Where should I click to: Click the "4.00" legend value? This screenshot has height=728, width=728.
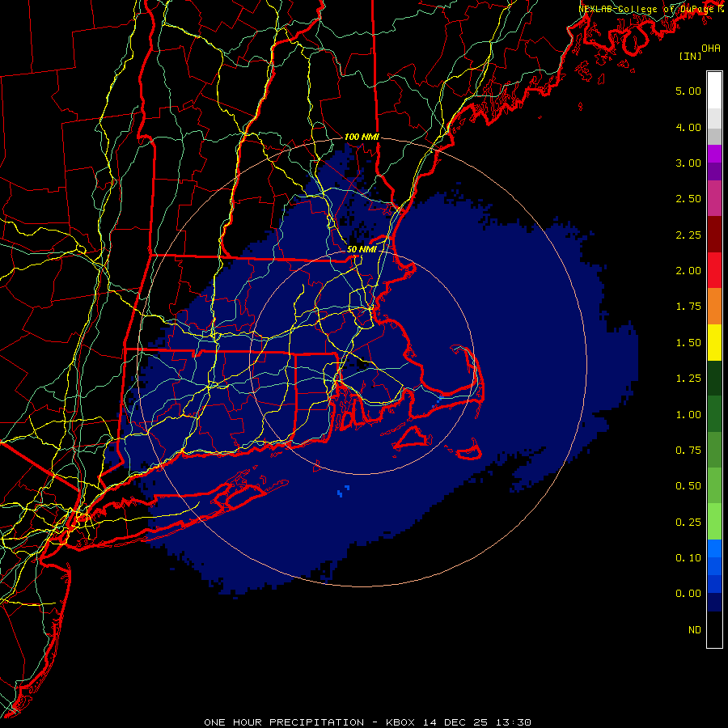[688, 127]
